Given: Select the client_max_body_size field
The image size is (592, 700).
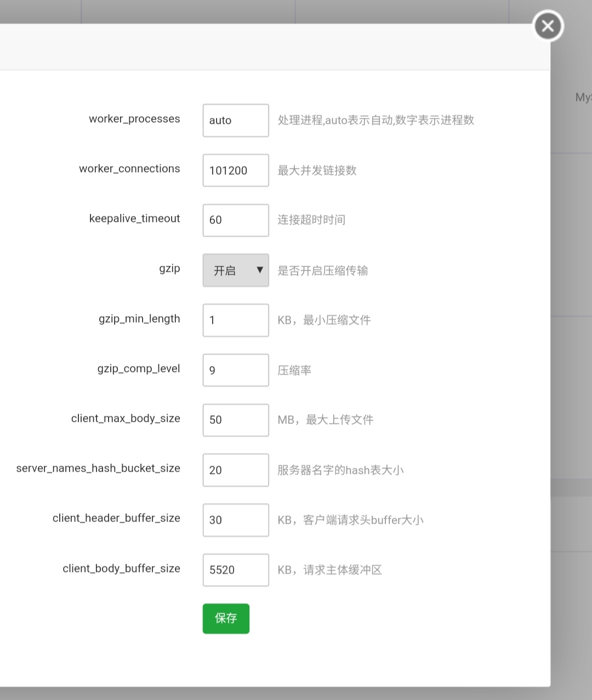Looking at the screenshot, I should [236, 420].
